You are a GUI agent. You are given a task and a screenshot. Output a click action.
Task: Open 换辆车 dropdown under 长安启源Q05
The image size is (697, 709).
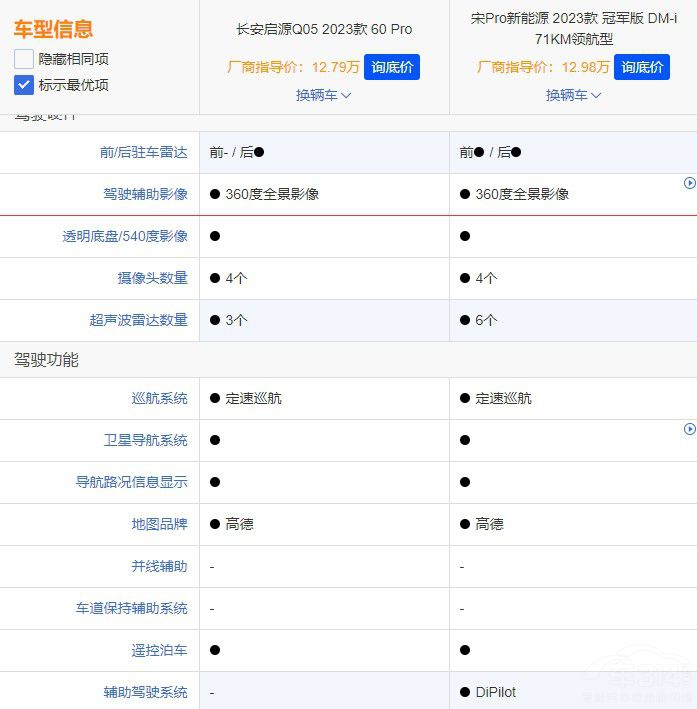coord(323,95)
